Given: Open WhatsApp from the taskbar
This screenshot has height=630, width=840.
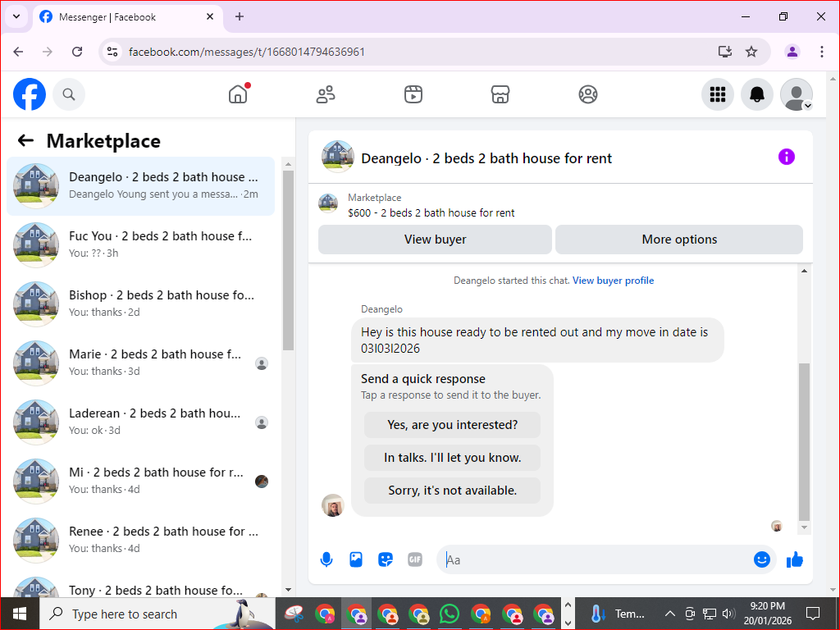Looking at the screenshot, I should pos(449,614).
